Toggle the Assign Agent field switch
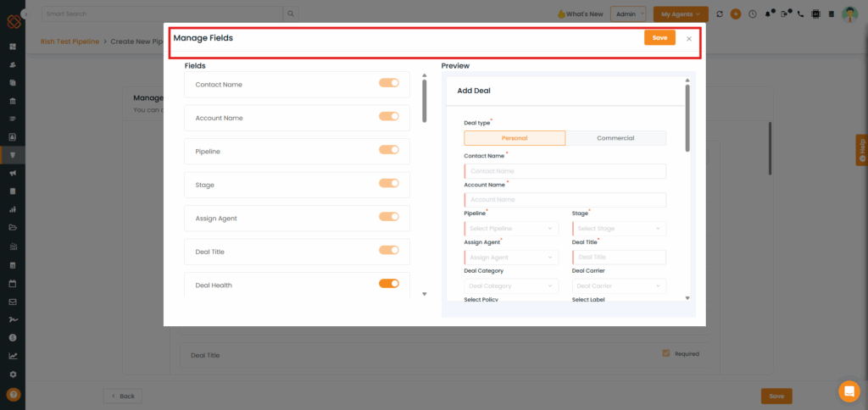The width and height of the screenshot is (868, 410). point(388,216)
